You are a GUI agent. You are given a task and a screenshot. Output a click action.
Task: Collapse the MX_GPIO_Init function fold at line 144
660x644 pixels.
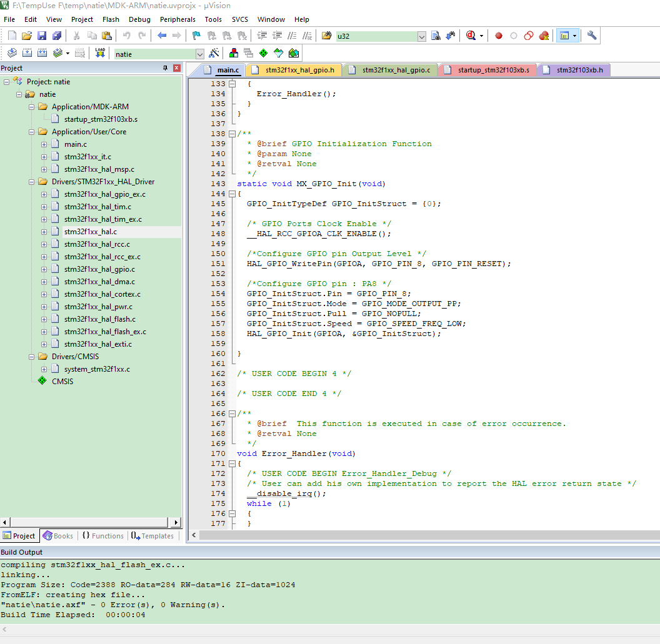click(x=232, y=194)
